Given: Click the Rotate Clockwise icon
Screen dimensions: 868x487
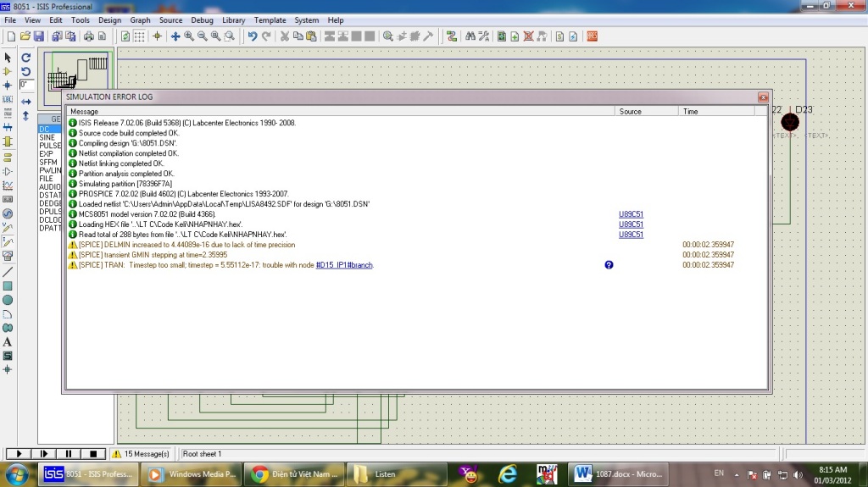Looking at the screenshot, I should (26, 58).
